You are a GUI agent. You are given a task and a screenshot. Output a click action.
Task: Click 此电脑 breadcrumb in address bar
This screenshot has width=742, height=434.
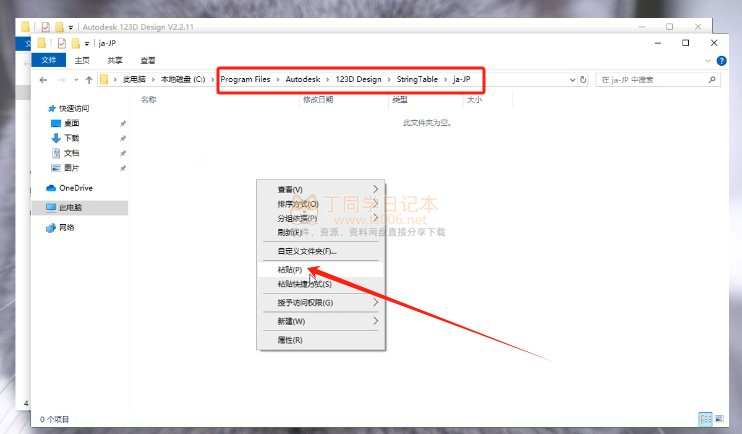click(x=134, y=80)
